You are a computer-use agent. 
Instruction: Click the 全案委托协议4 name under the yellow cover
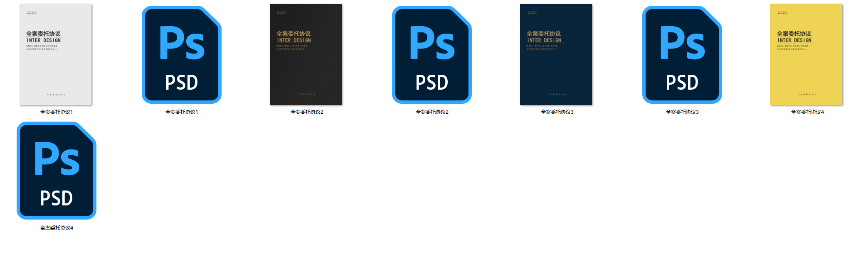coord(807,112)
